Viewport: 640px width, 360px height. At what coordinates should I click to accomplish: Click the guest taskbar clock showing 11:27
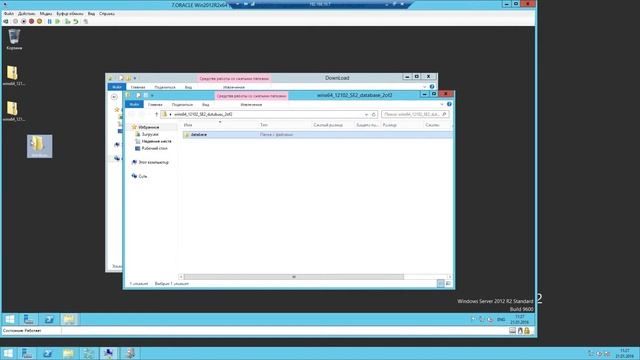pyautogui.click(x=520, y=319)
